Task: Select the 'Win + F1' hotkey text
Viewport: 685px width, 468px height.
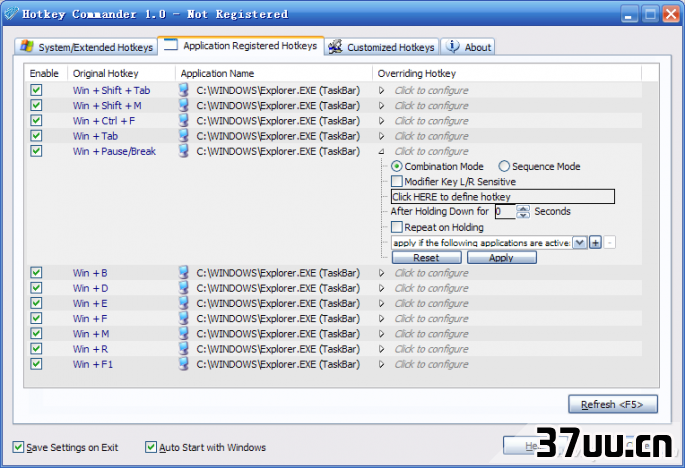Action: (x=93, y=364)
